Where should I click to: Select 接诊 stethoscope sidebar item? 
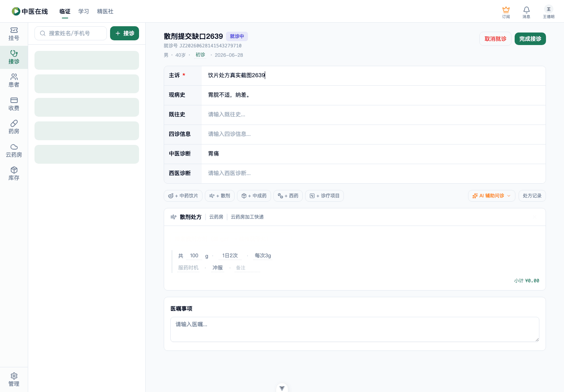[14, 57]
